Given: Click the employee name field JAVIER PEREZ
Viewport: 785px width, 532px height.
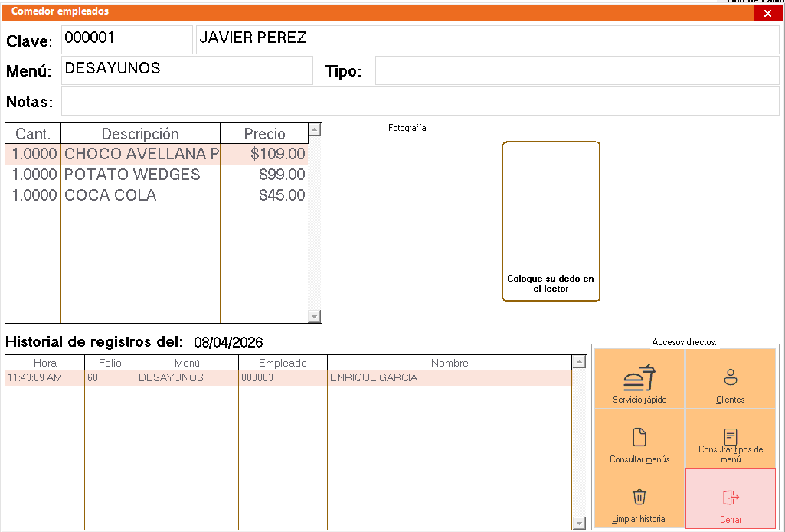Looking at the screenshot, I should click(488, 40).
